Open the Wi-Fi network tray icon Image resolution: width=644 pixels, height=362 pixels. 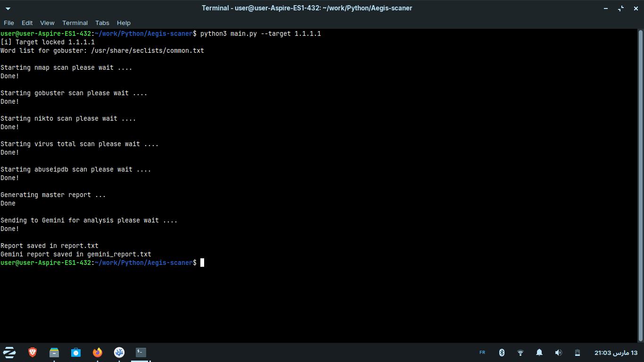click(520, 353)
